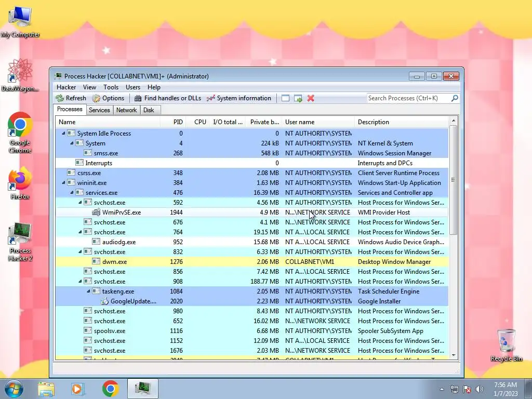Screen dimensions: 532x399
Task: Collapse svchost.exe PID 592 node
Action: click(80, 202)
